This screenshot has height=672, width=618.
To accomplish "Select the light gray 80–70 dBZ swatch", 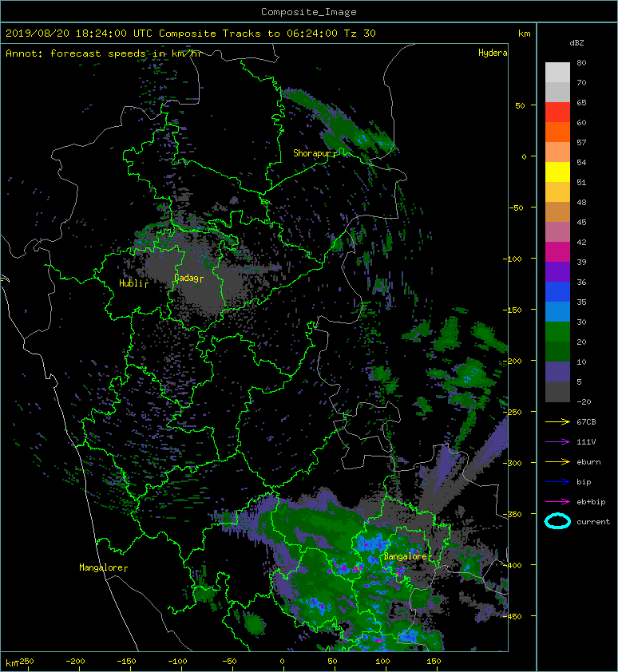I will 557,73.
